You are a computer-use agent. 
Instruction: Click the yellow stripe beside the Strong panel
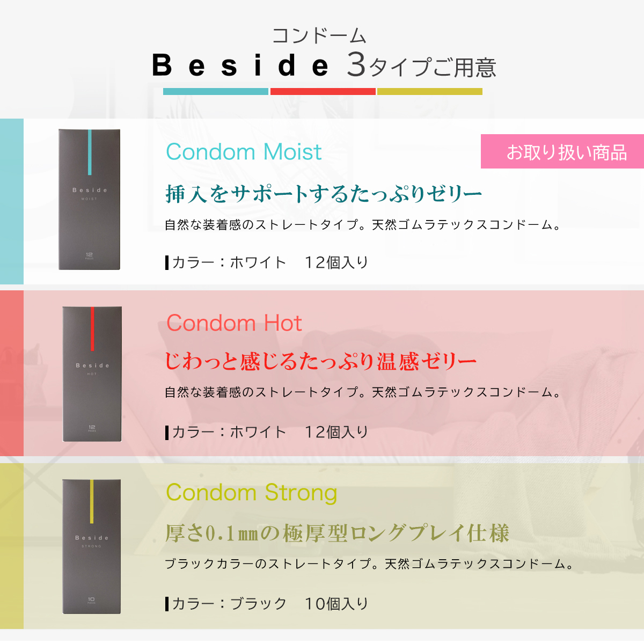tap(12, 546)
